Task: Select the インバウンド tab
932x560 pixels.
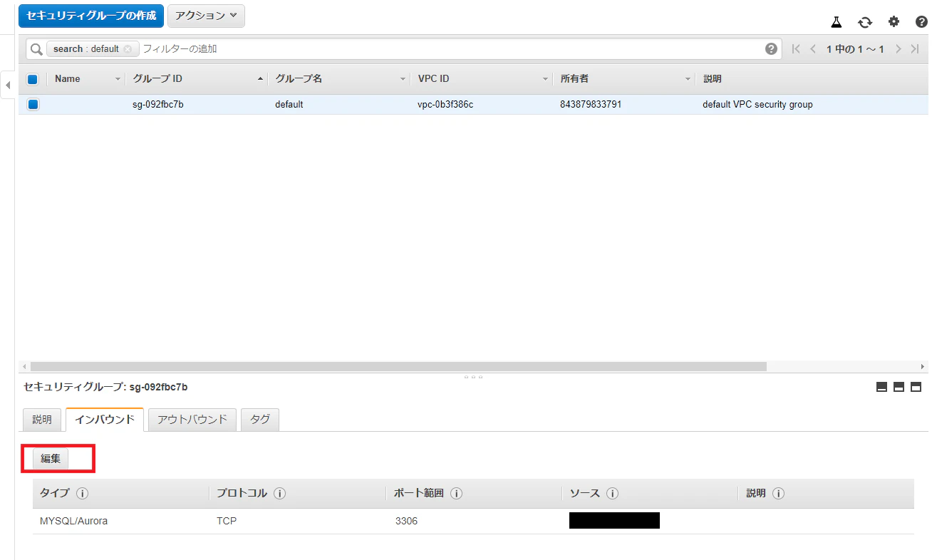Action: pyautogui.click(x=105, y=420)
